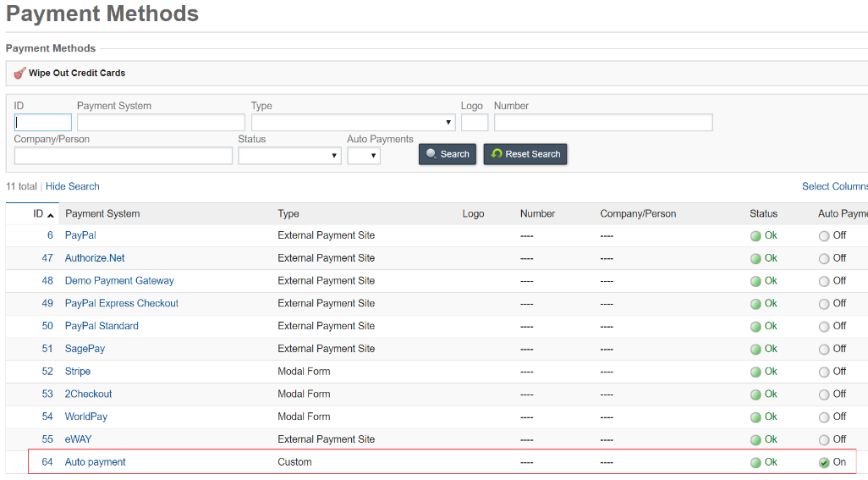Open the Auto payment method link
Image resolution: width=868 pixels, height=480 pixels.
[x=96, y=462]
